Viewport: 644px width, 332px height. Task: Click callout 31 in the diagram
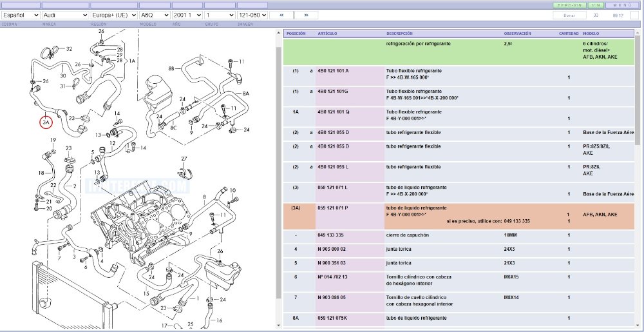pos(62,86)
